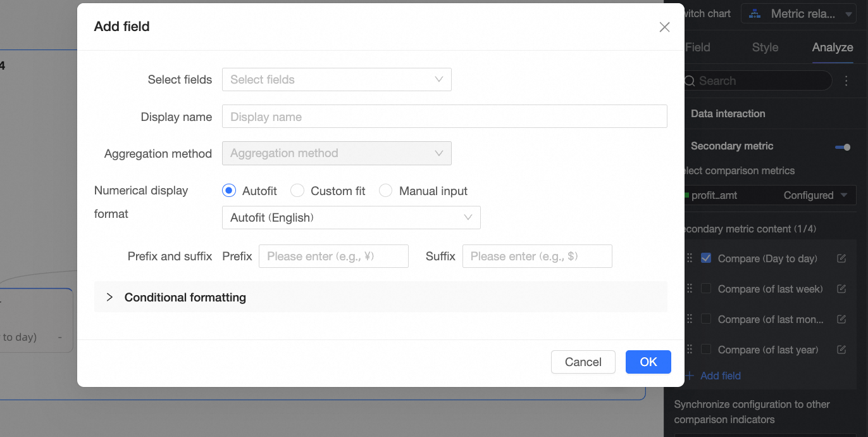The width and height of the screenshot is (868, 437).
Task: Click edit icon for Compare (Day to day)
Action: pos(841,258)
